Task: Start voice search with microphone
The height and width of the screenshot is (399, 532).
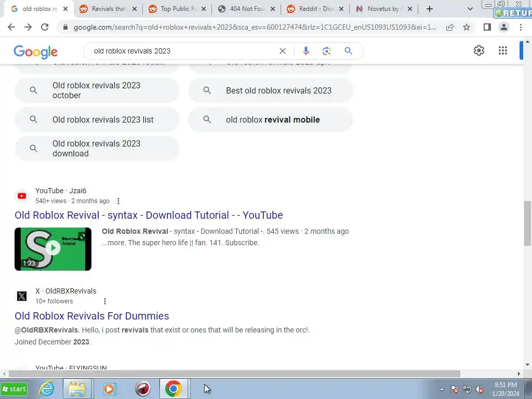Action: 305,51
